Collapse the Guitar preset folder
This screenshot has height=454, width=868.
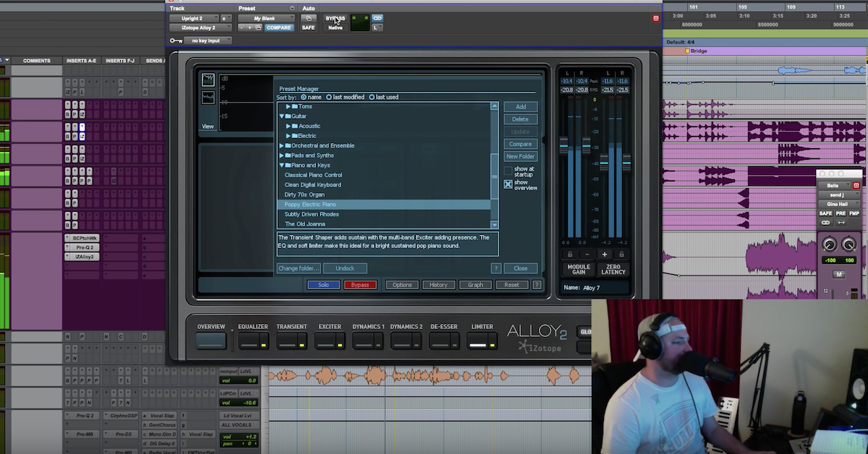[281, 116]
